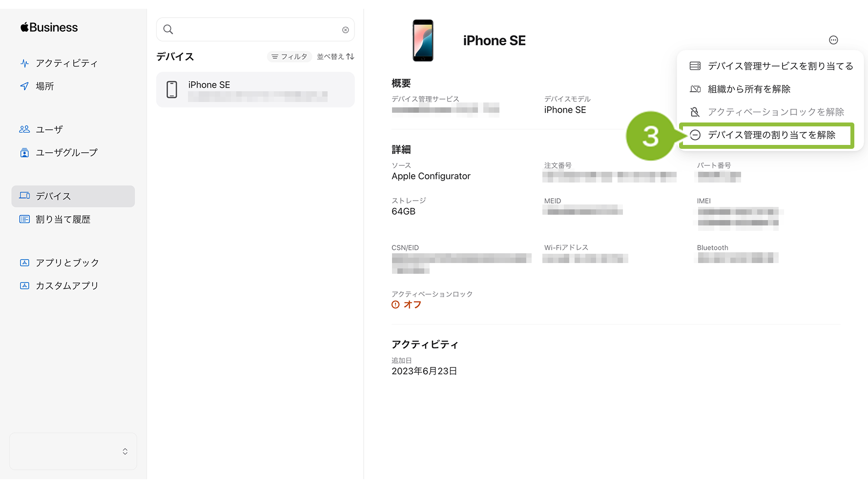Expand the account switcher chevrons at bottom left
868x488 pixels.
tap(125, 451)
